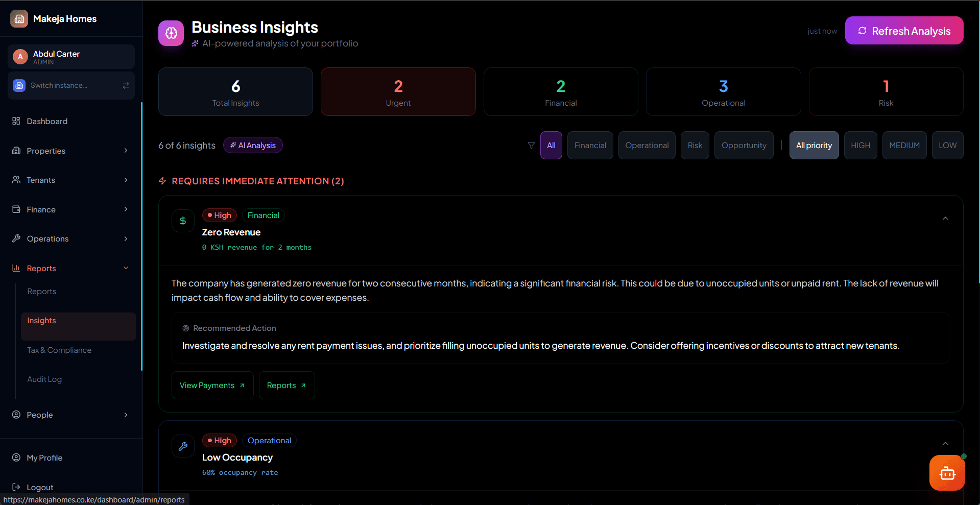Filter insights by MEDIUM priority

click(904, 146)
